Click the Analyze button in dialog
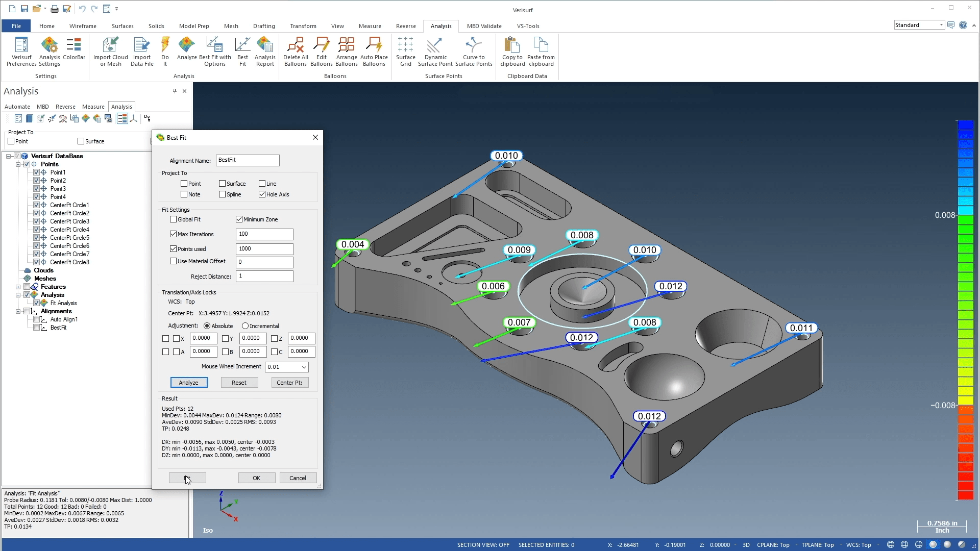 tap(188, 382)
